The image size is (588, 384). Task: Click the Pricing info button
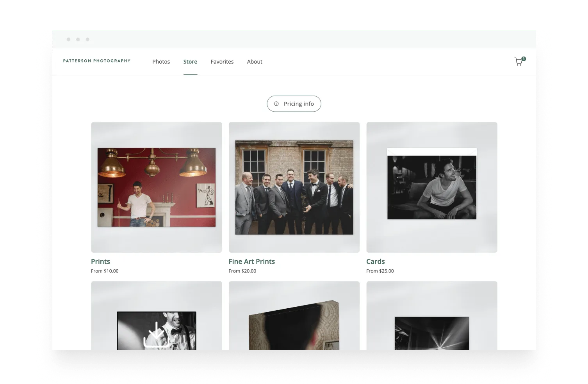point(294,103)
